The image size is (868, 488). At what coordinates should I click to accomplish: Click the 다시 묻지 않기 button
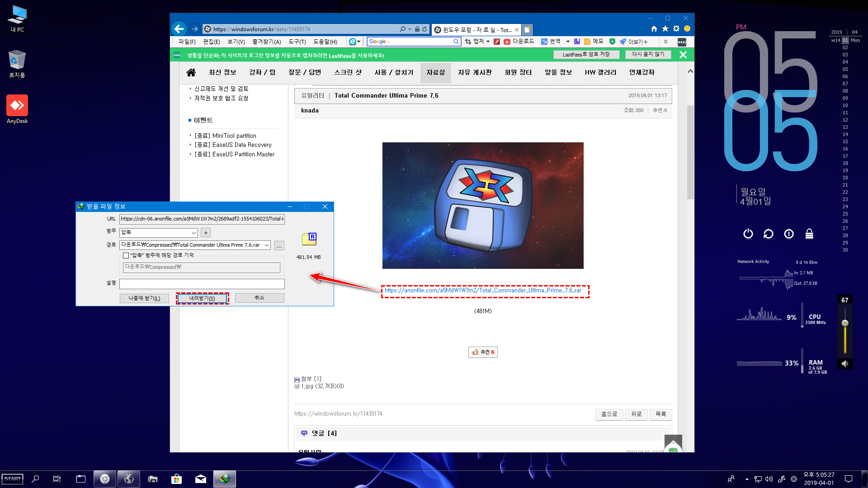(648, 54)
